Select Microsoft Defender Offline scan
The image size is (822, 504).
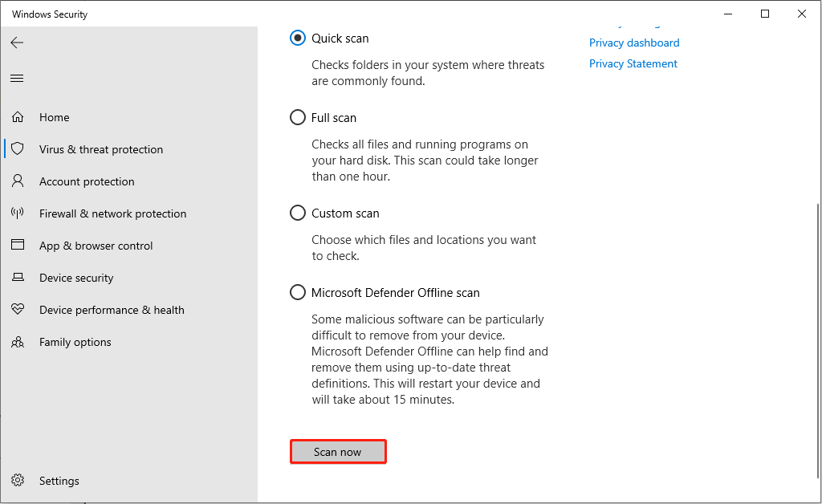click(x=298, y=292)
